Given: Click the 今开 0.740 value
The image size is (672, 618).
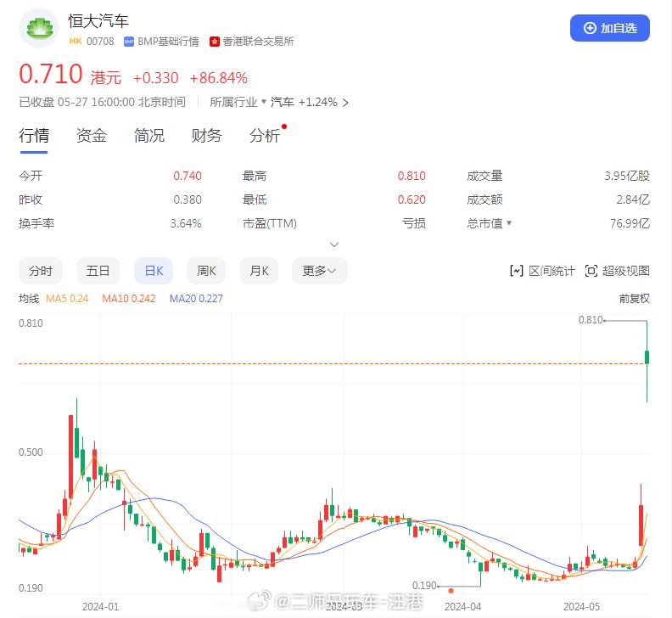Looking at the screenshot, I should (x=188, y=176).
